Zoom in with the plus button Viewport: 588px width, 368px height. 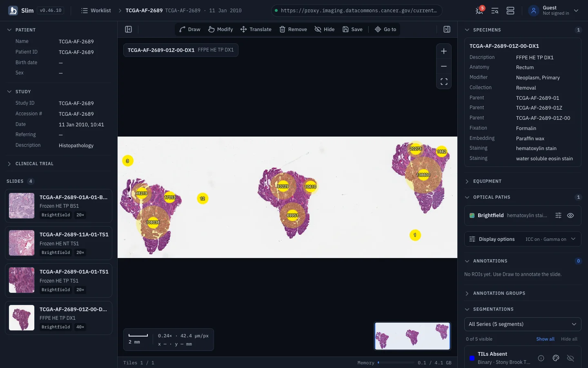[444, 51]
